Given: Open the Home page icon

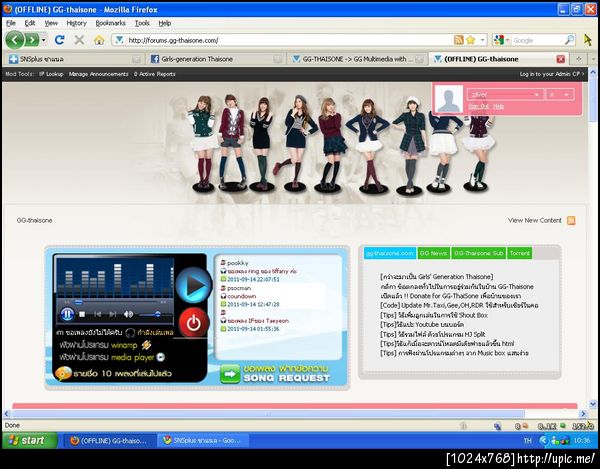Looking at the screenshot, I should click(99, 40).
